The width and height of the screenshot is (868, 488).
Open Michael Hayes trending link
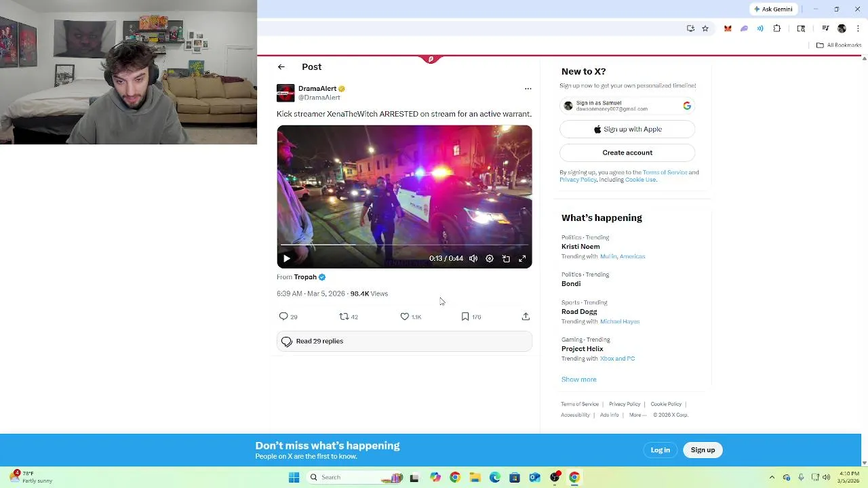click(x=620, y=322)
